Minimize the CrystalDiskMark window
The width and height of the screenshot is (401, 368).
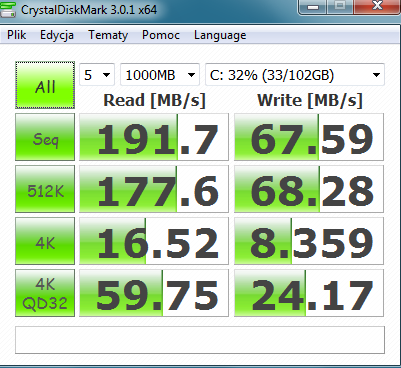click(x=313, y=6)
